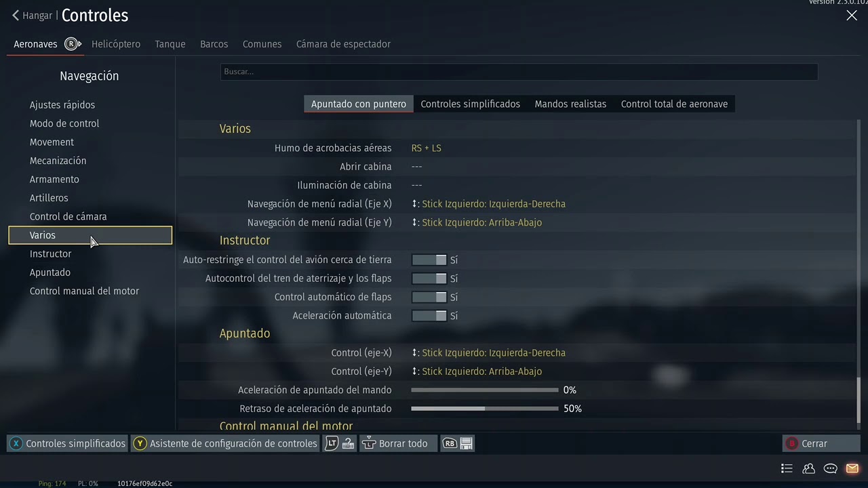This screenshot has height=488, width=868.
Task: Click Borrar todo button
Action: [398, 443]
